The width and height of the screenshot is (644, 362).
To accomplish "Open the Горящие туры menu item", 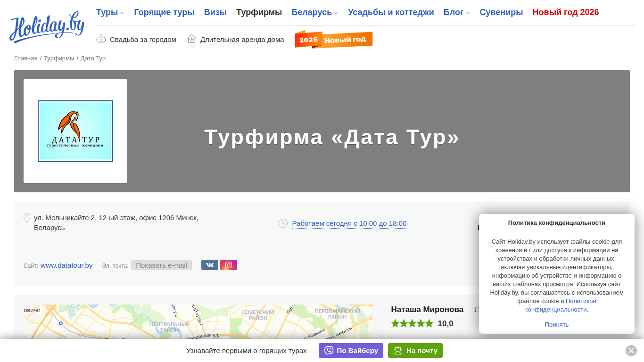I will pyautogui.click(x=164, y=13).
